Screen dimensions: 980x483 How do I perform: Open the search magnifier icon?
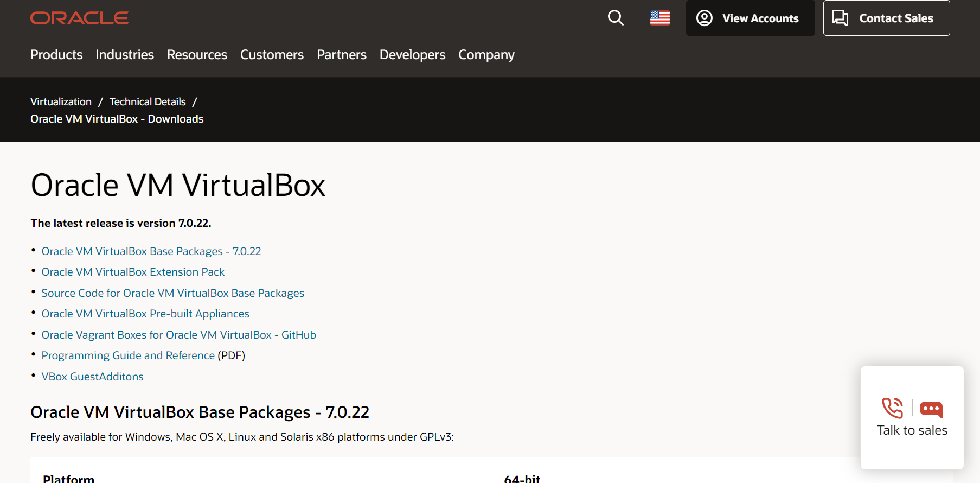(x=616, y=18)
